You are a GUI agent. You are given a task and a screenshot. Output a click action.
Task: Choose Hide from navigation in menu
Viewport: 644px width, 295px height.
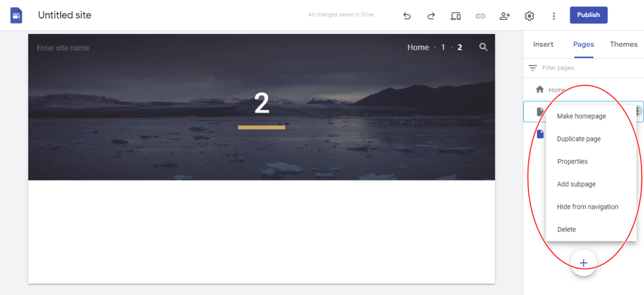point(587,207)
